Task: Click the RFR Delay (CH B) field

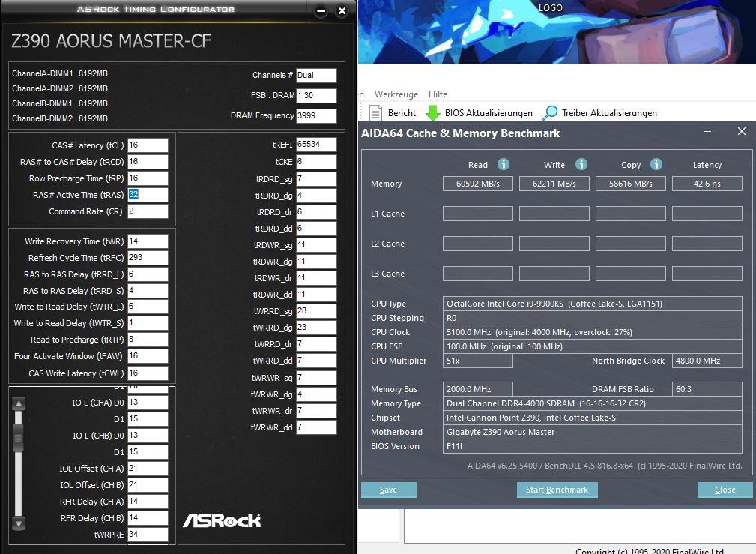Action: pyautogui.click(x=148, y=518)
